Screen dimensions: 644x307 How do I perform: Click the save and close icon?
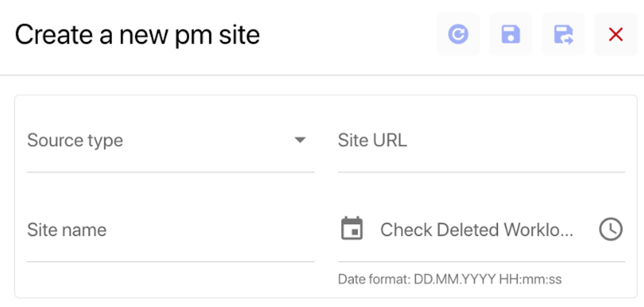(563, 34)
